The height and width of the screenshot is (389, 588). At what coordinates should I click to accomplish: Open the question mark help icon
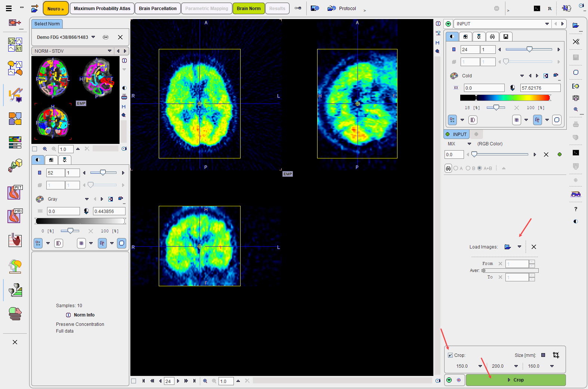(x=576, y=209)
